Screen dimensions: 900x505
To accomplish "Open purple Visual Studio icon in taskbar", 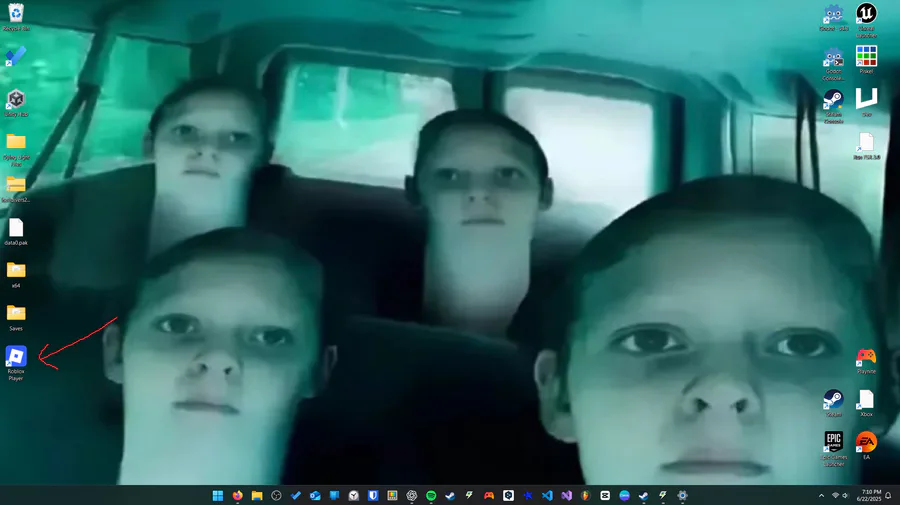I will (x=567, y=495).
